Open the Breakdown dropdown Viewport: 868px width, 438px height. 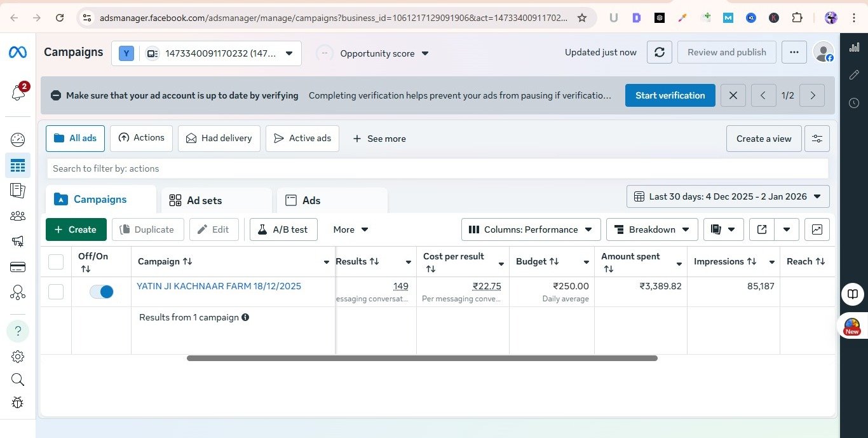tap(652, 229)
